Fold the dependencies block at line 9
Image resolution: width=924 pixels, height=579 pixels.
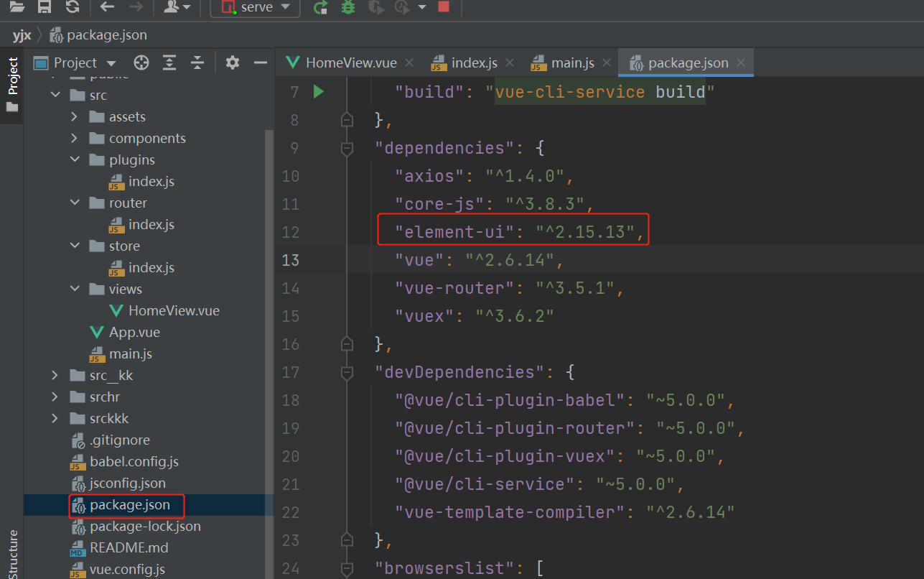point(347,148)
